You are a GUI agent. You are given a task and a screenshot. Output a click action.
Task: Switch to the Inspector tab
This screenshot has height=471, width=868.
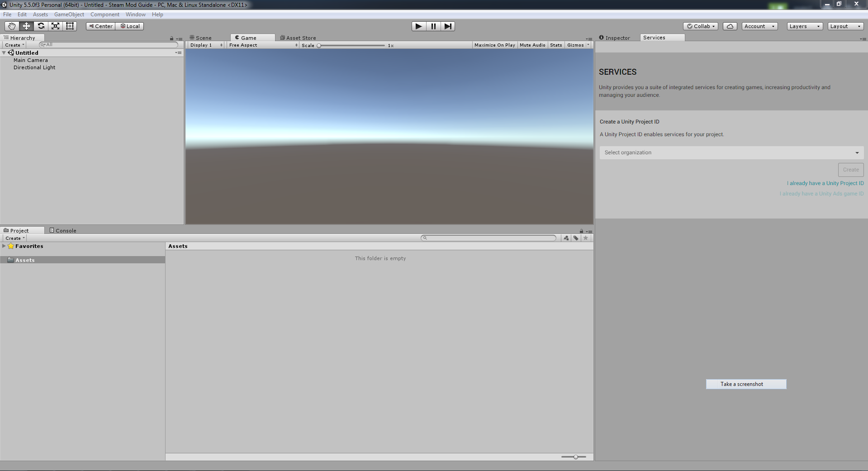[x=615, y=38]
